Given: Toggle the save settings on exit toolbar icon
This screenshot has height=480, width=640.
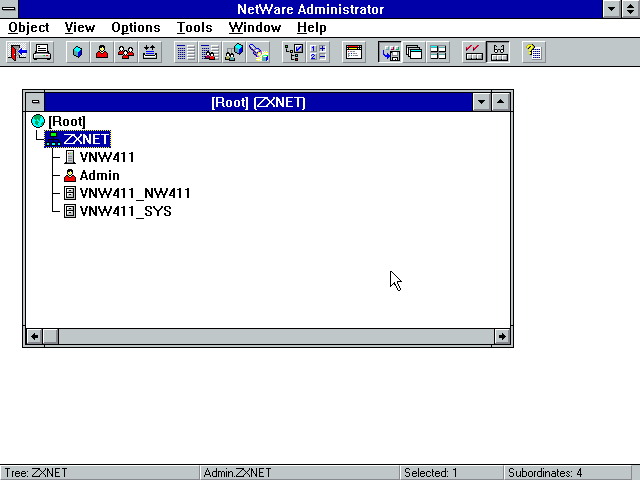Looking at the screenshot, I should (390, 52).
